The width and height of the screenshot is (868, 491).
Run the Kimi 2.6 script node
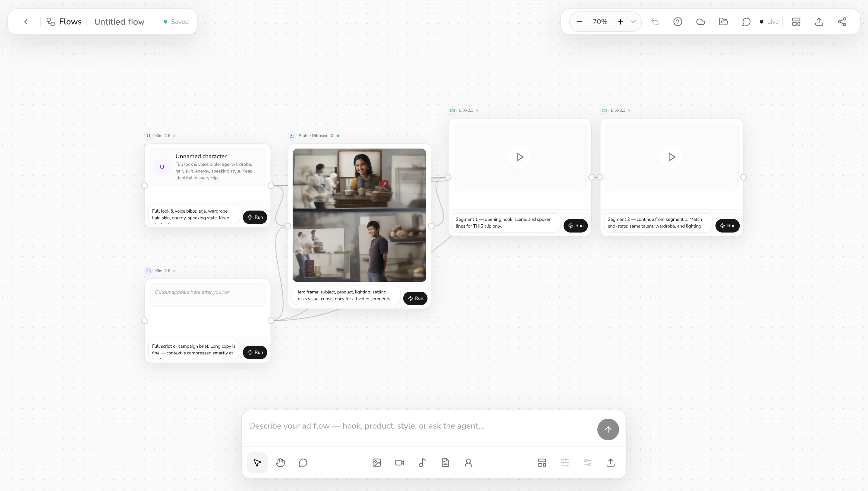pos(255,352)
